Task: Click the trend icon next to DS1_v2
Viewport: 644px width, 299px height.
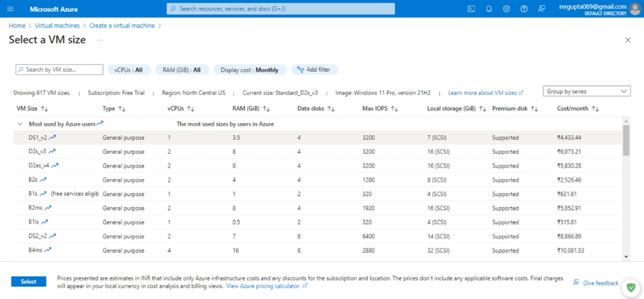Action: coord(53,138)
